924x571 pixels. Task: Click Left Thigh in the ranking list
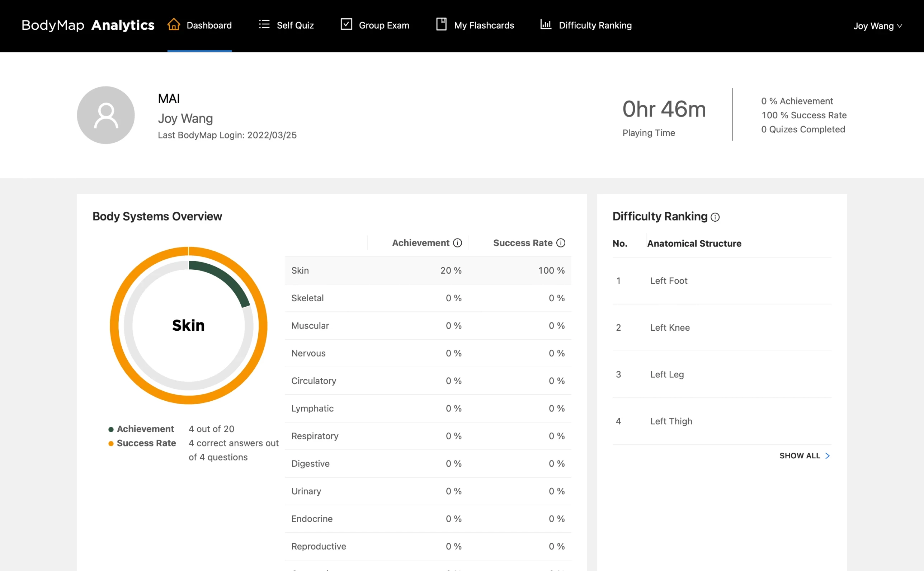tap(671, 421)
